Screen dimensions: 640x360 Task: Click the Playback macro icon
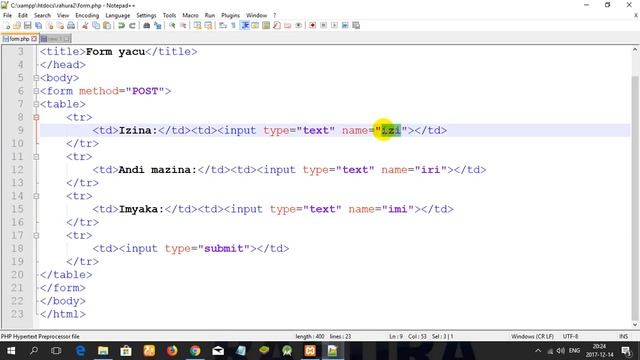tap(334, 25)
